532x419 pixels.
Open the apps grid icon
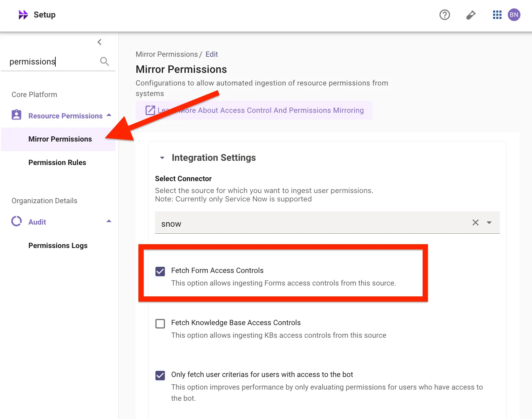(x=497, y=15)
